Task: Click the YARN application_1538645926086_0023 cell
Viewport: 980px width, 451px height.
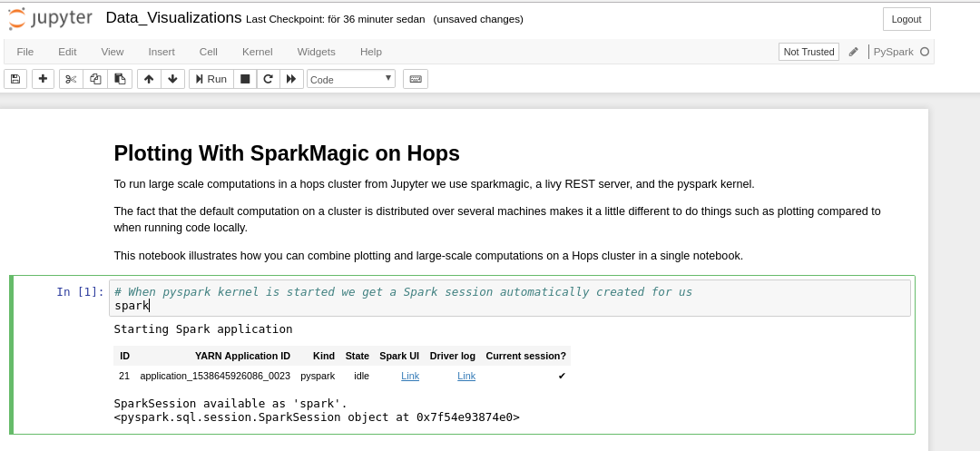Action: tap(215, 376)
